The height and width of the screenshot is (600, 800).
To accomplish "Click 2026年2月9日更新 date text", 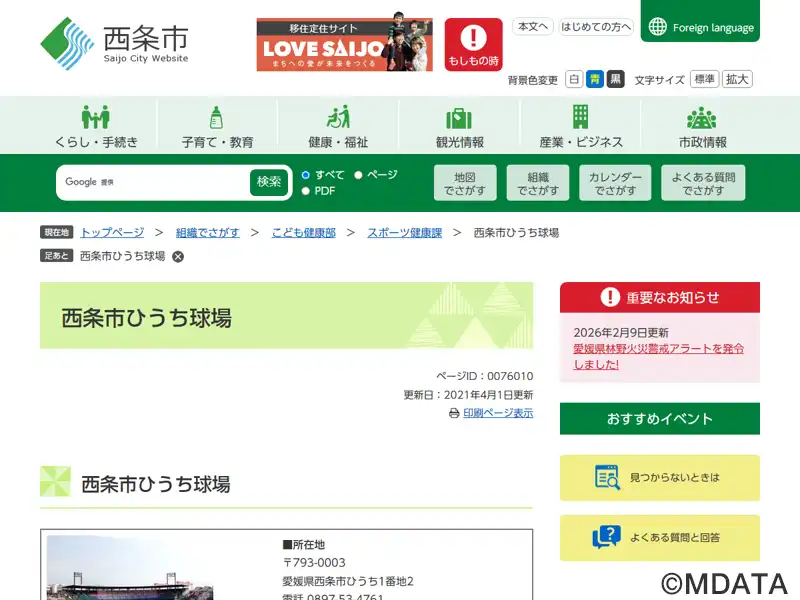I will pos(621,333).
